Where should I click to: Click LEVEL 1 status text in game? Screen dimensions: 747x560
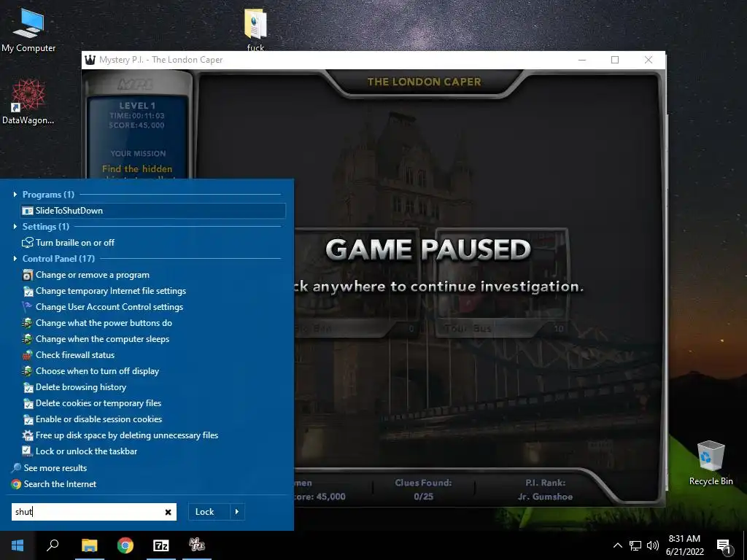click(x=137, y=106)
